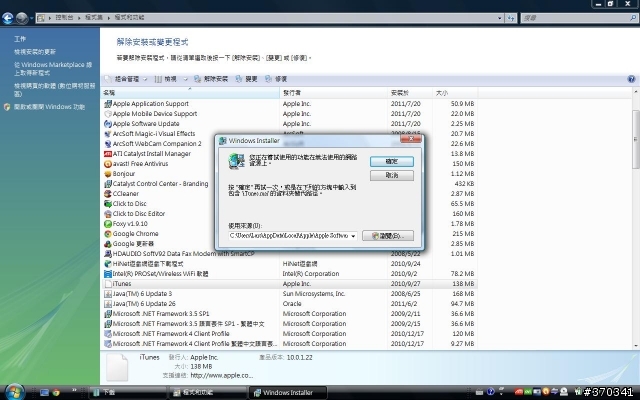Sort by the Publisher column header
The image size is (640, 400).
click(x=333, y=93)
